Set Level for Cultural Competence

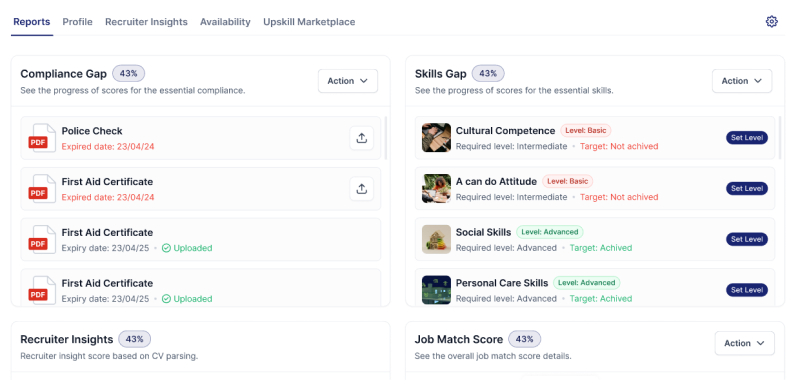[x=747, y=138]
